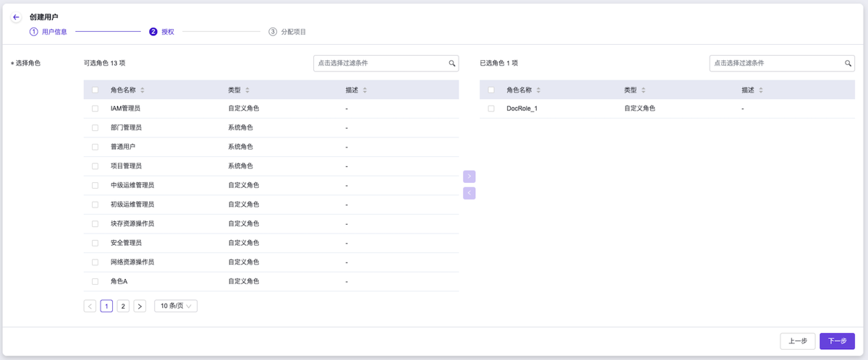This screenshot has width=868, height=360.
Task: Sort available roles by 角色名称
Action: 142,90
